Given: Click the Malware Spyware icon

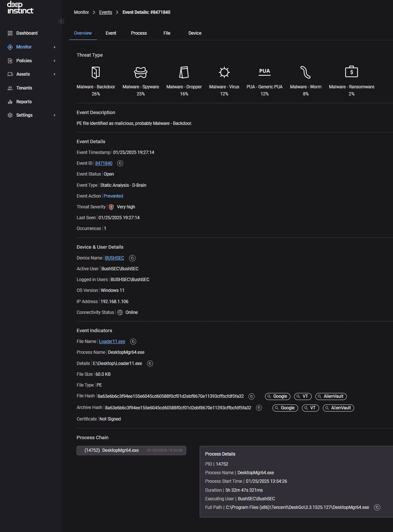Looking at the screenshot, I should tap(141, 72).
